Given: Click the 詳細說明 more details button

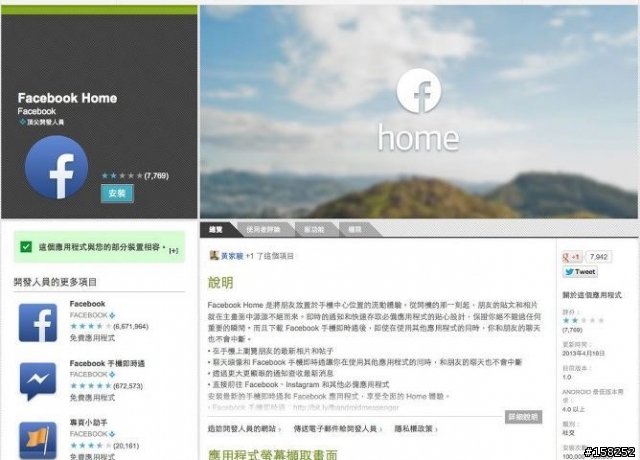Looking at the screenshot, I should (x=524, y=417).
